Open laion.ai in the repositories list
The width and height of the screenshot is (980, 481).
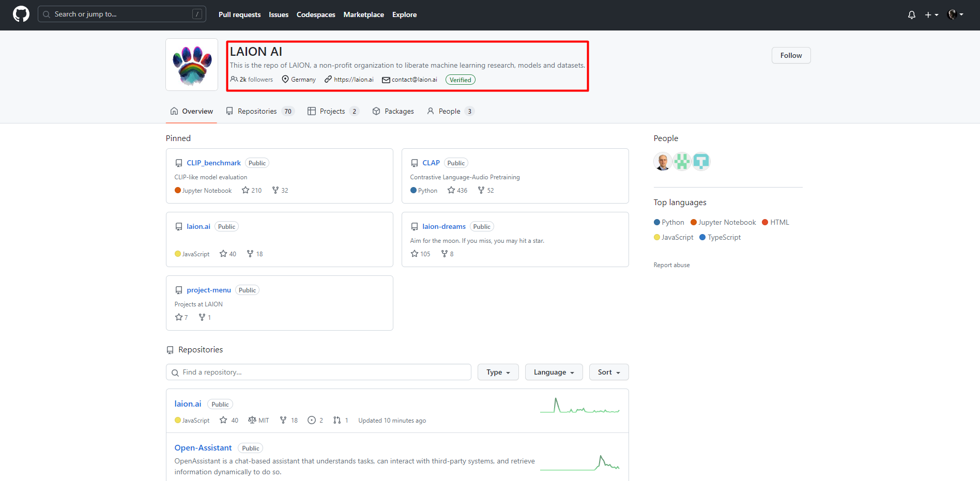[188, 404]
